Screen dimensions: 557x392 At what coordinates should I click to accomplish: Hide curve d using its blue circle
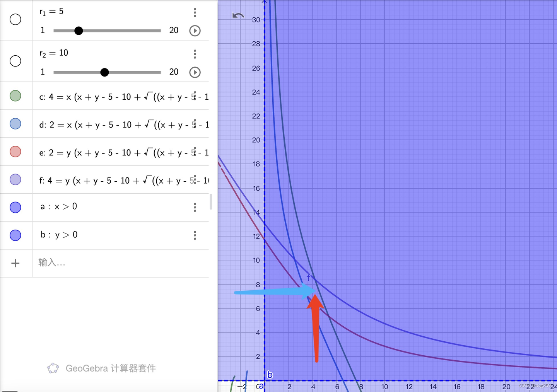(x=15, y=124)
